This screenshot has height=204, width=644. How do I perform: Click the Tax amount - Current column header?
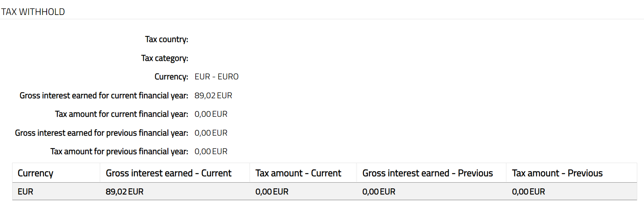(298, 173)
